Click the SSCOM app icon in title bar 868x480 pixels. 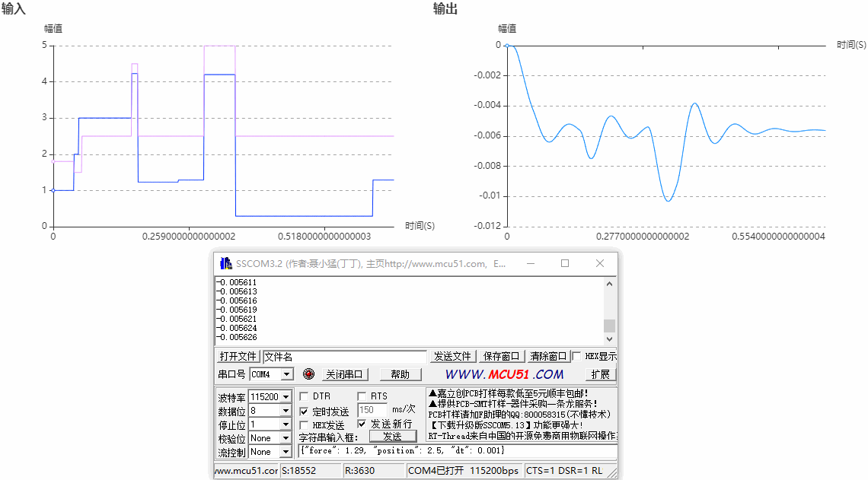(225, 263)
